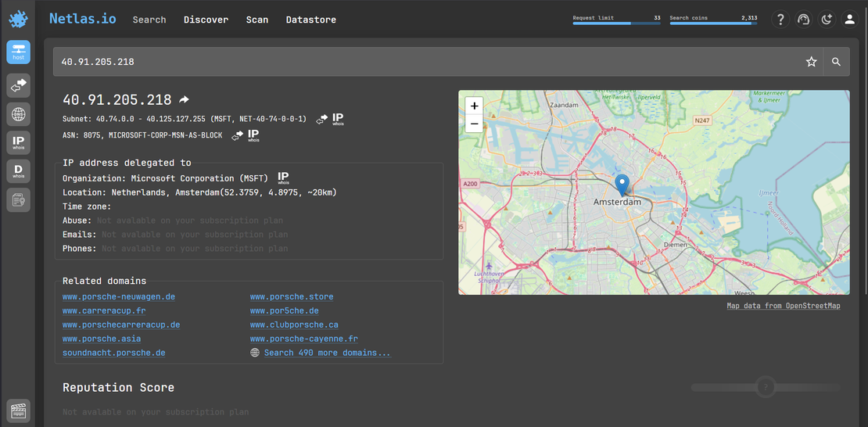
Task: Open the user profile icon
Action: [849, 20]
